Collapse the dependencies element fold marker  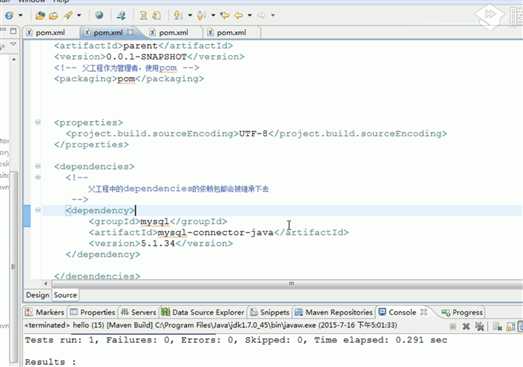click(x=38, y=166)
